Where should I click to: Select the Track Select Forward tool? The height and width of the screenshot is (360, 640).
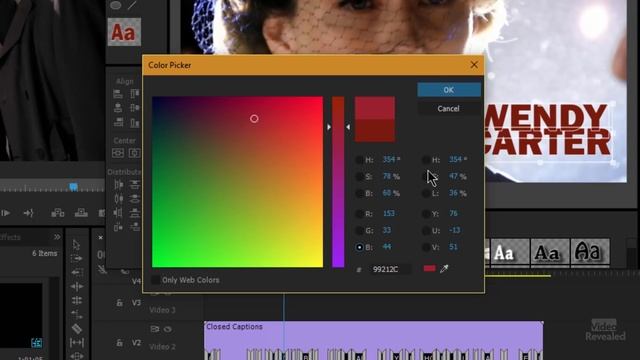(x=76, y=258)
